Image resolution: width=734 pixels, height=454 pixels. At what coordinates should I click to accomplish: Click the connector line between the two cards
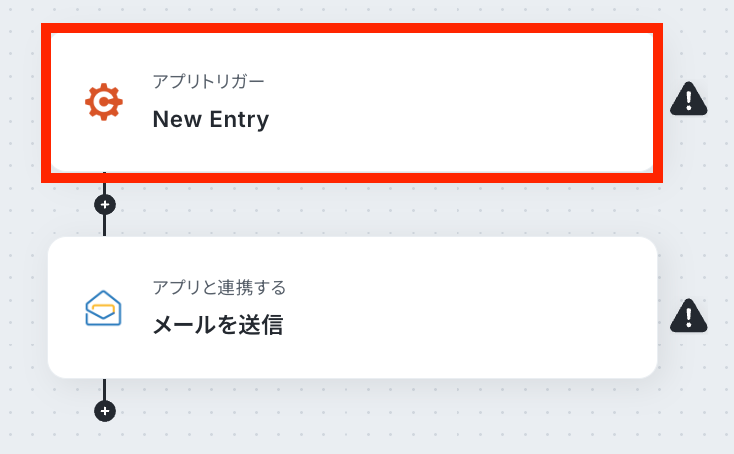pos(104,226)
